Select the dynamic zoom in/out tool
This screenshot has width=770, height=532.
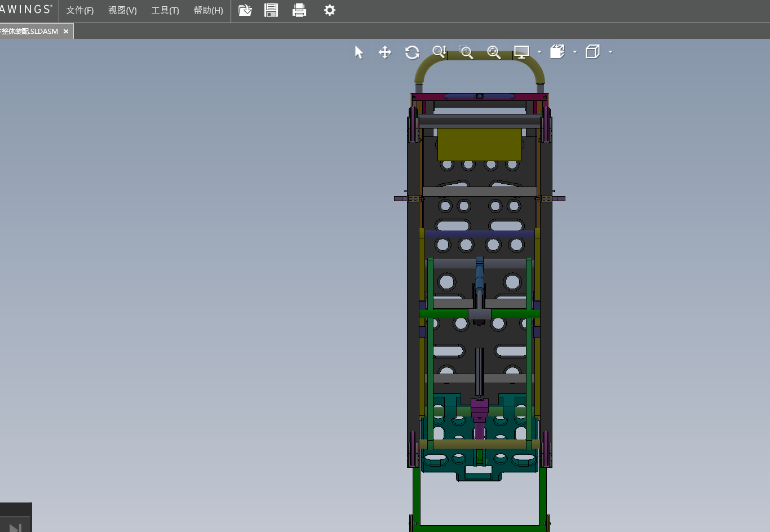coord(439,52)
